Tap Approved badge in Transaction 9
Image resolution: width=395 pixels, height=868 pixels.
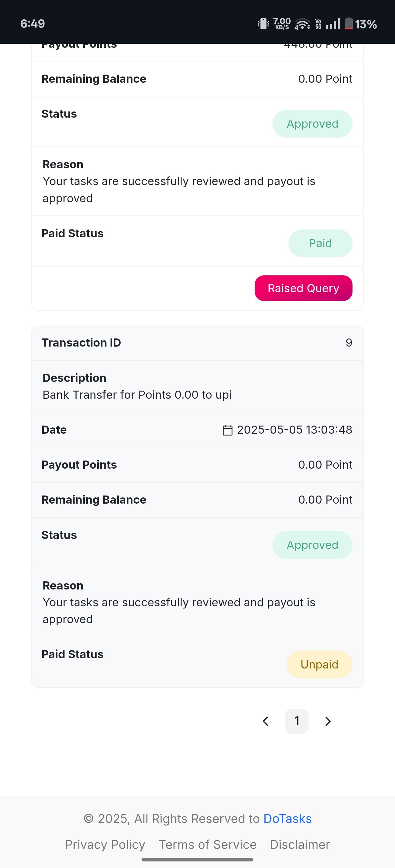(312, 545)
